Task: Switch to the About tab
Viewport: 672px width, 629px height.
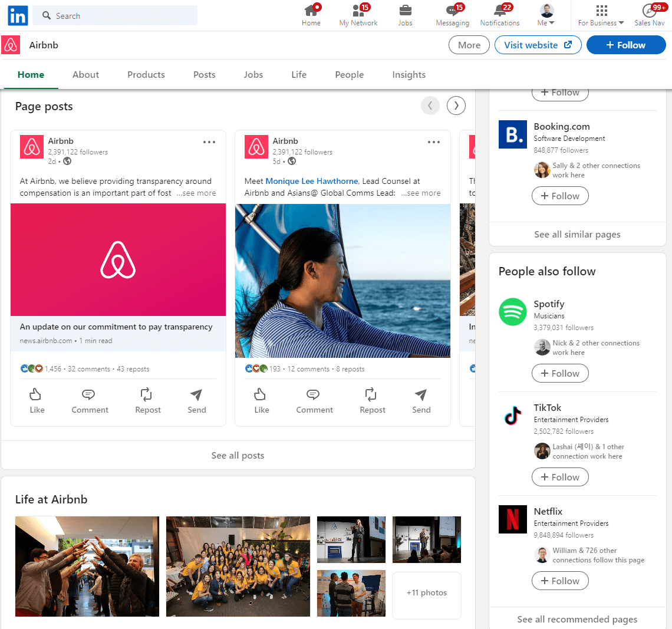Action: pyautogui.click(x=85, y=75)
